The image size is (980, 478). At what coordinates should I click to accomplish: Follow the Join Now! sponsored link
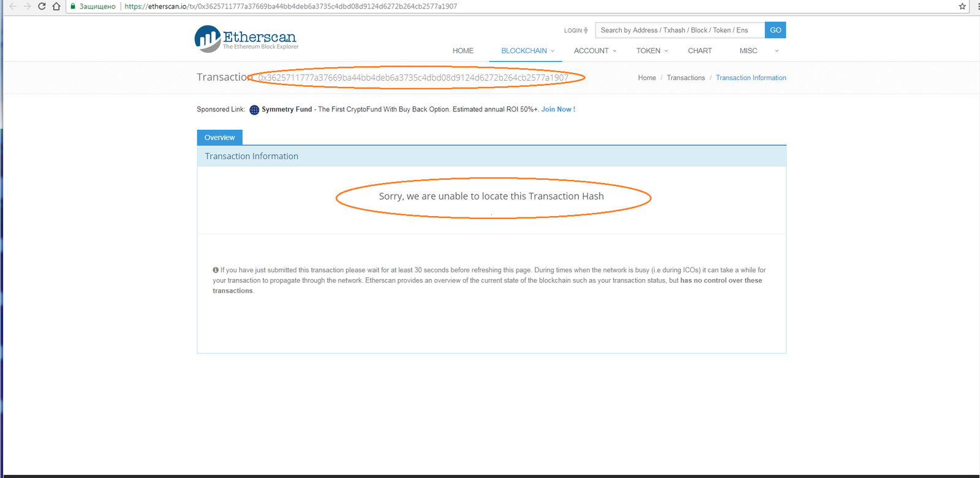tap(558, 110)
